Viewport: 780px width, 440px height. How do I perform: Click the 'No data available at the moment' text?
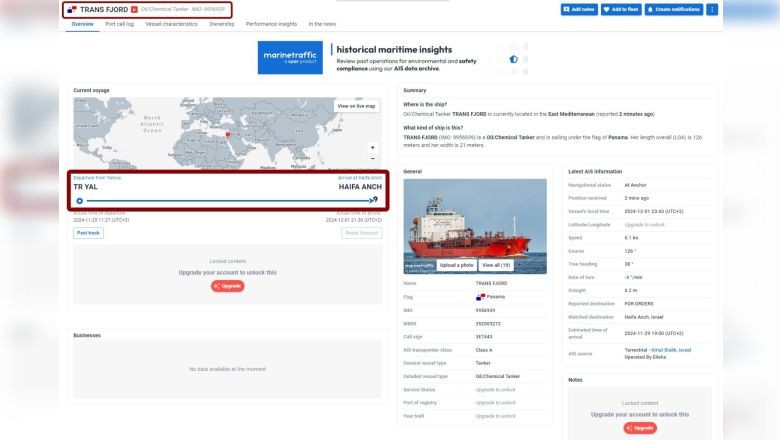coord(227,369)
